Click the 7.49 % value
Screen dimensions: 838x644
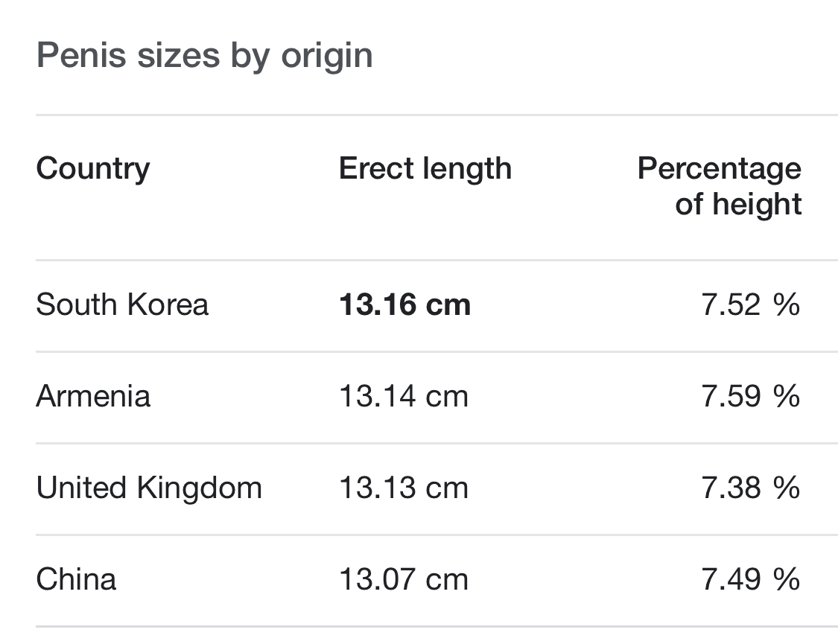pos(750,579)
